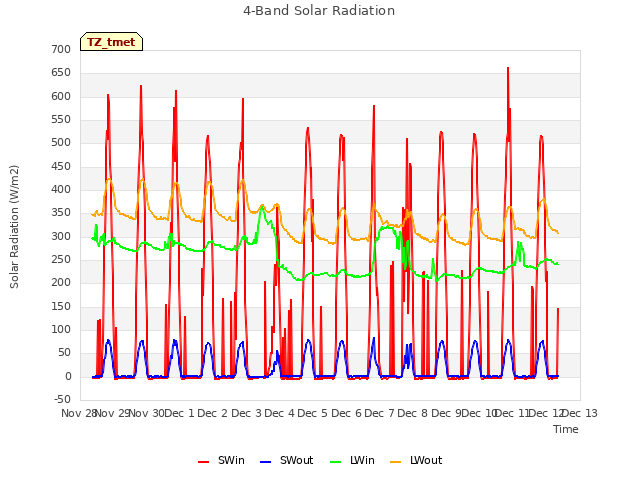Click the 100 y-axis tick label

(x=61, y=330)
